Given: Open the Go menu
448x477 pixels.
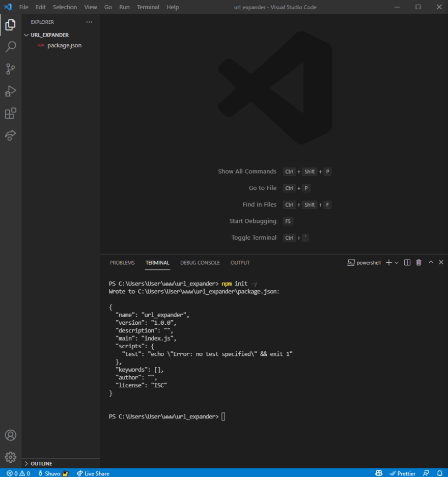Looking at the screenshot, I should coord(108,7).
